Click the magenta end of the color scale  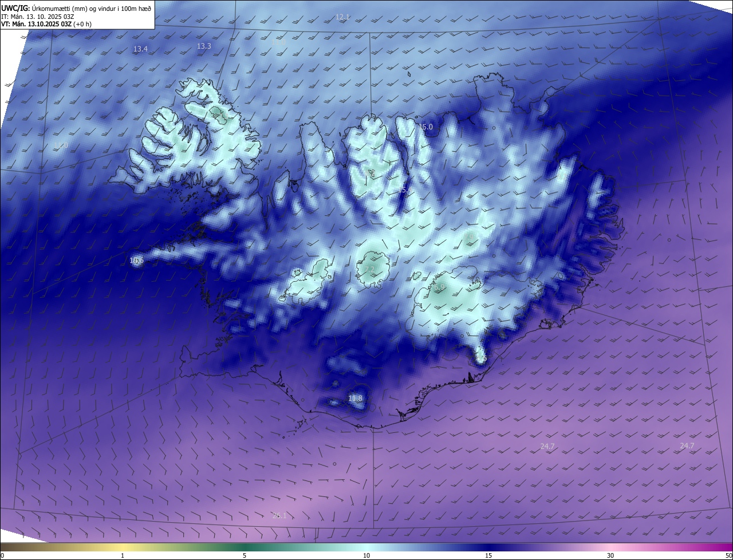pos(723,547)
